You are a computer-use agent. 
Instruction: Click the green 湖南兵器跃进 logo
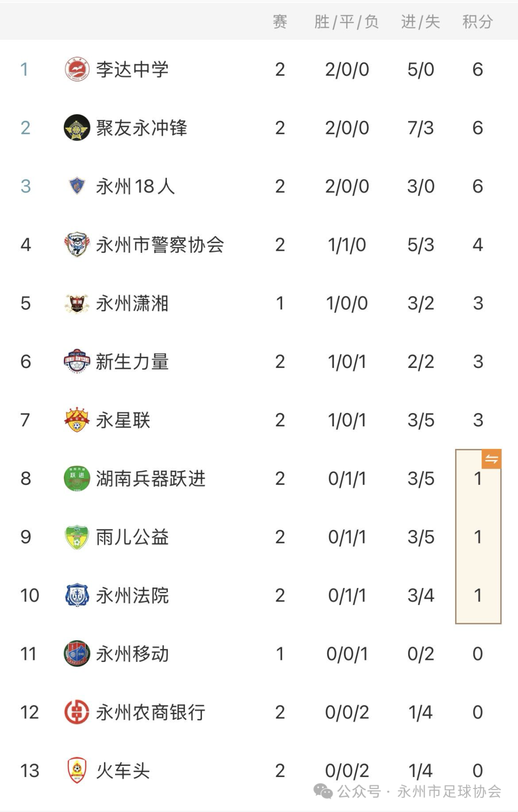click(x=77, y=478)
